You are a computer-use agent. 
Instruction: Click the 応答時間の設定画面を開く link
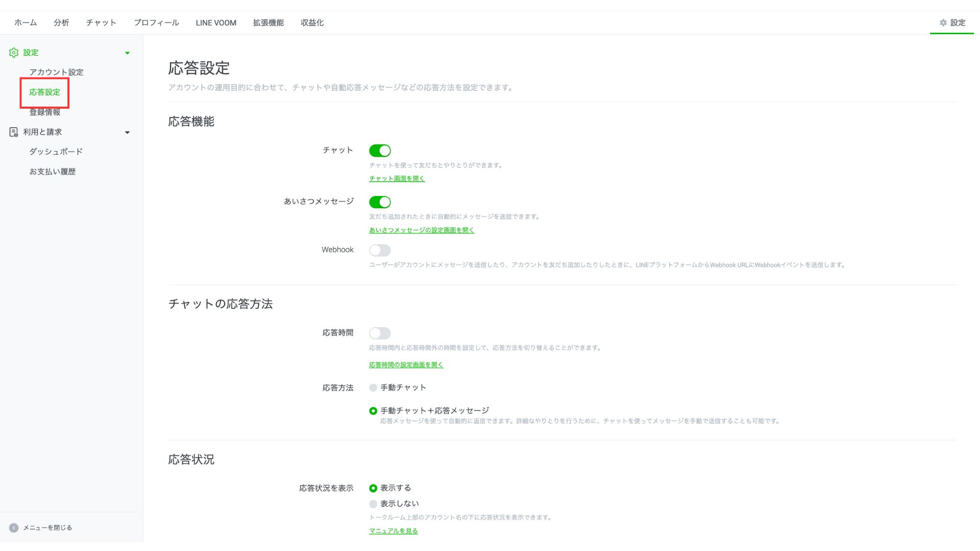[406, 365]
